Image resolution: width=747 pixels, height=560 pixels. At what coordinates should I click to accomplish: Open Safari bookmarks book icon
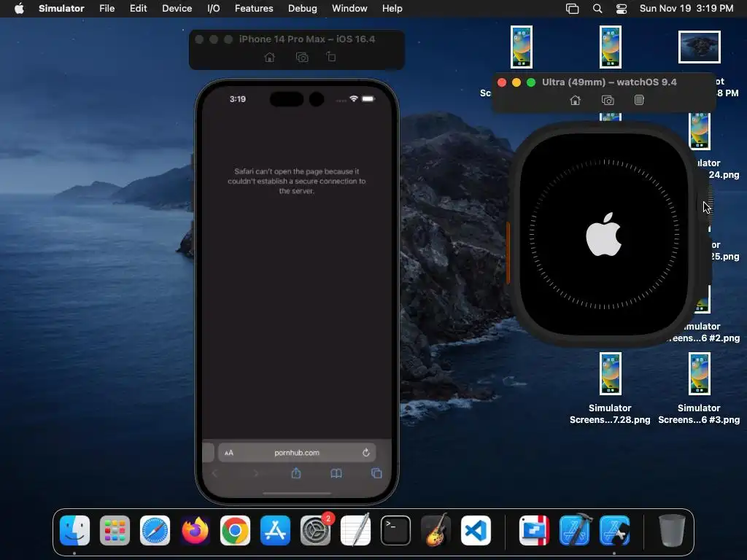[x=336, y=472]
